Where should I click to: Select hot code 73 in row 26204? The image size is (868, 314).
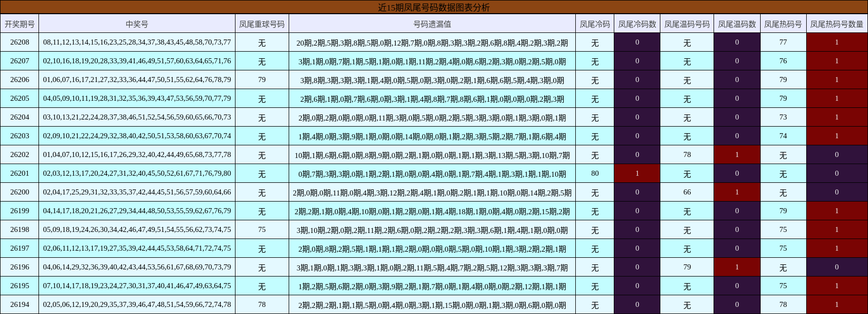783,117
